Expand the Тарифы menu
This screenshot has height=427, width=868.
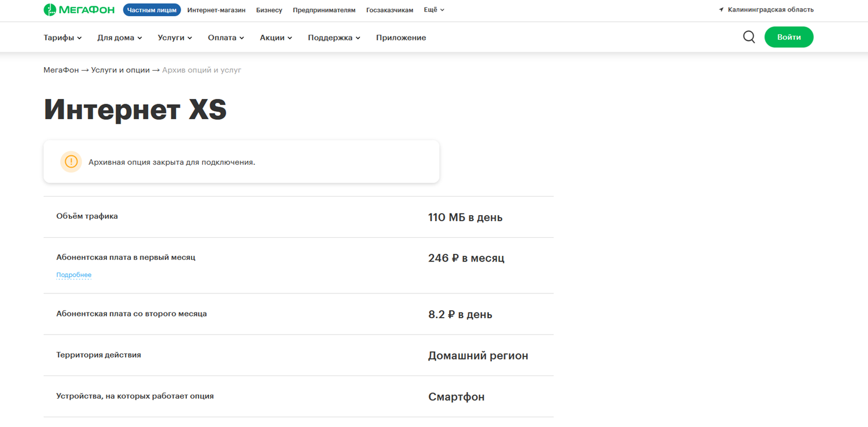point(62,38)
